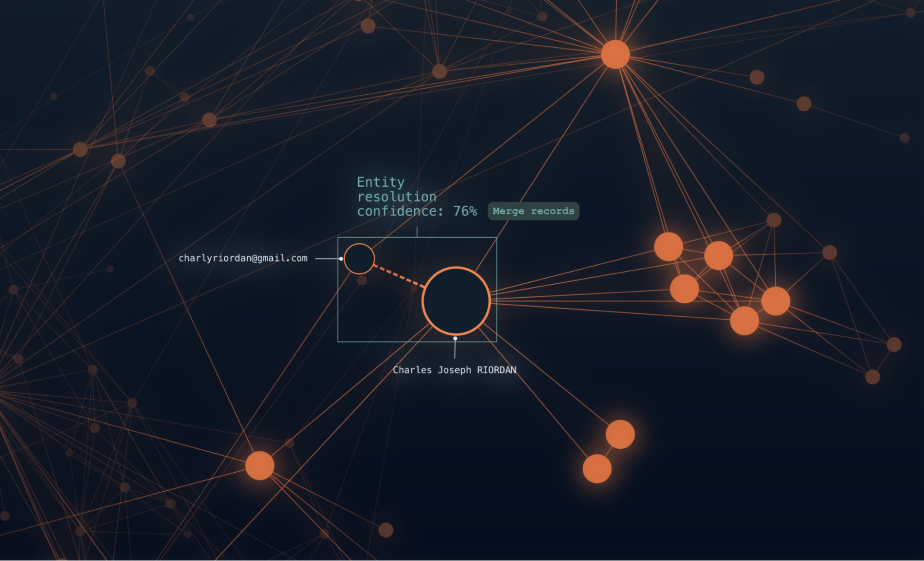Image resolution: width=924 pixels, height=561 pixels.
Task: Select the connector dot beside the email label
Action: 341,259
